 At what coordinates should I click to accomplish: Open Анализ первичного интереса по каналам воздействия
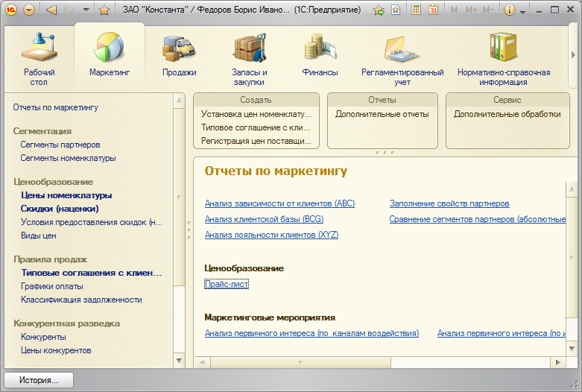(x=311, y=333)
